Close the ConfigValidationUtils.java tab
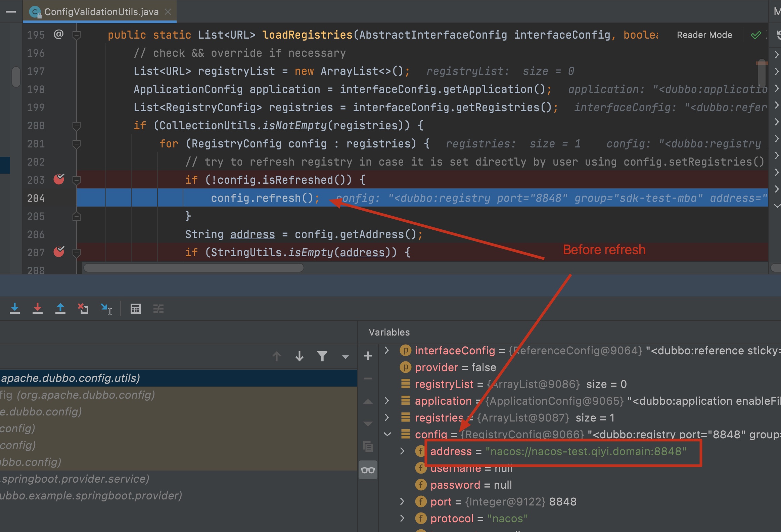The image size is (781, 532). (168, 12)
